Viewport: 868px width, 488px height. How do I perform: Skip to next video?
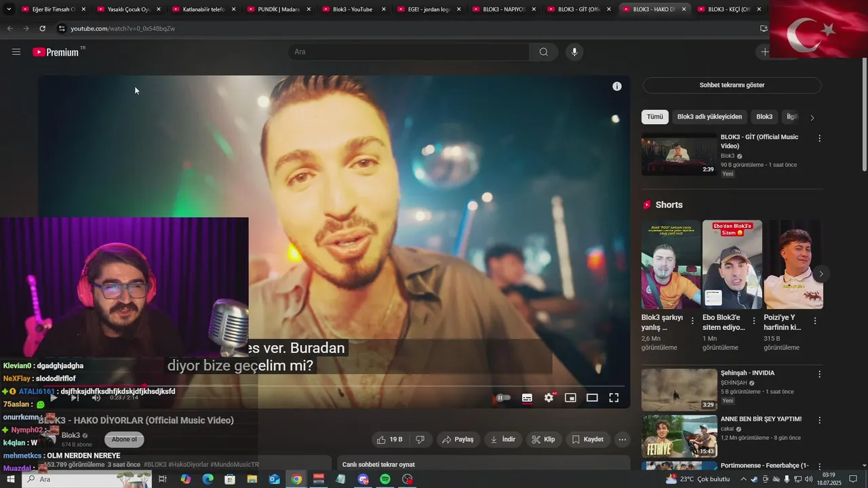click(75, 398)
